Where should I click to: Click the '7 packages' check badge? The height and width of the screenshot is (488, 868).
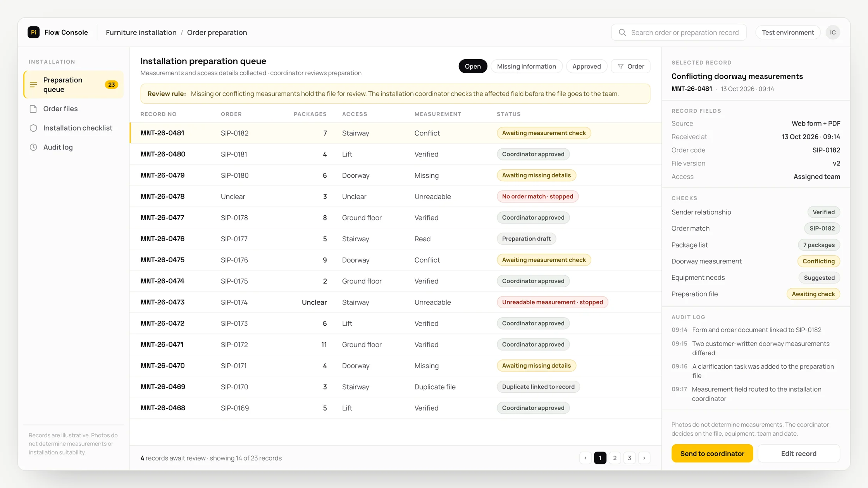(x=819, y=245)
